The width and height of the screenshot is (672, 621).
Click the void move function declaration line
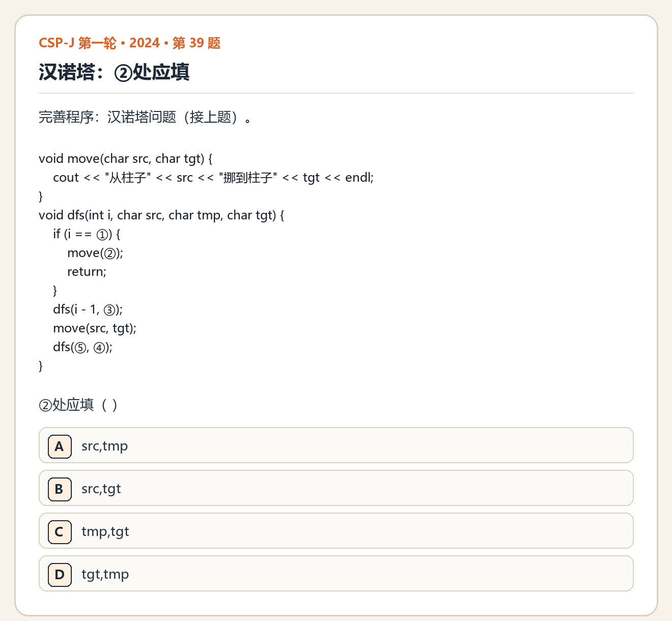pos(125,159)
